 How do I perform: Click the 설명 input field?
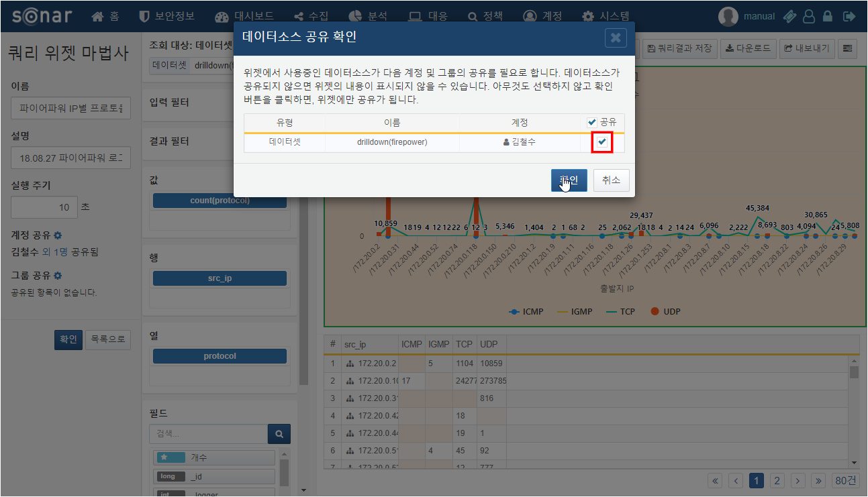coord(71,158)
